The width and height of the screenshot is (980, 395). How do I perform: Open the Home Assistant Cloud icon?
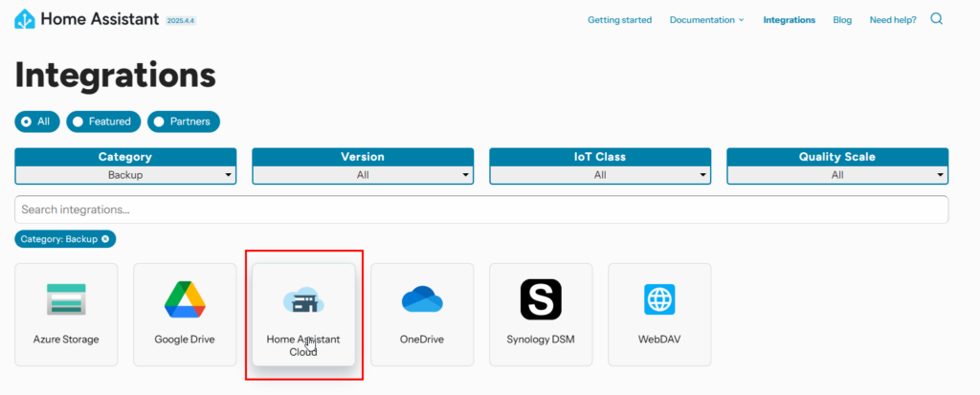coord(303,301)
